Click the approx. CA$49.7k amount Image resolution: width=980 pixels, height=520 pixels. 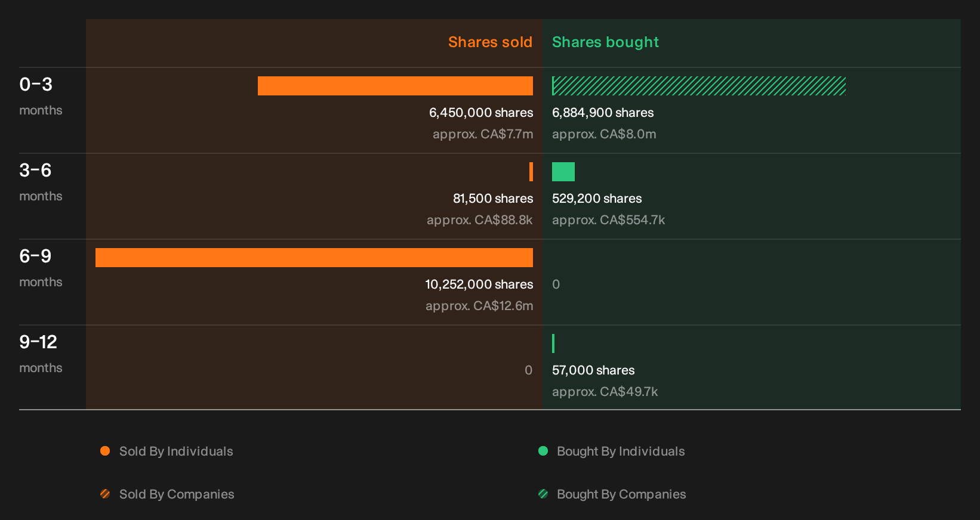click(605, 392)
